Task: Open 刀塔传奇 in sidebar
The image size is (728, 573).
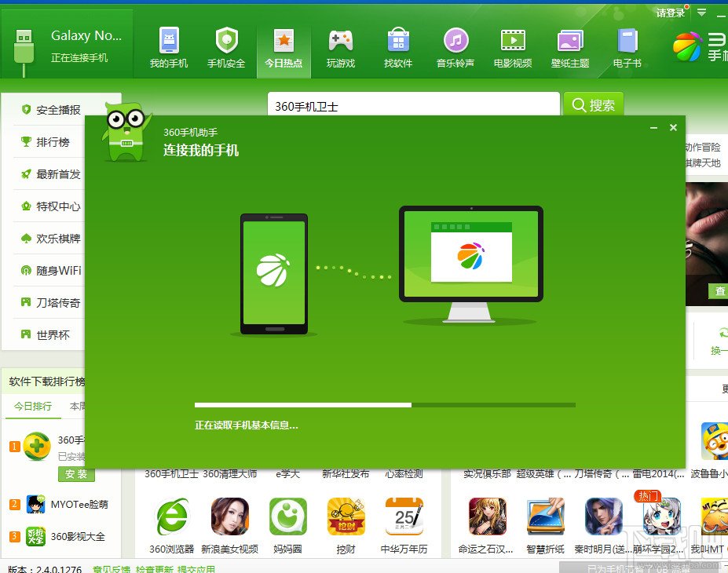Action: click(51, 303)
